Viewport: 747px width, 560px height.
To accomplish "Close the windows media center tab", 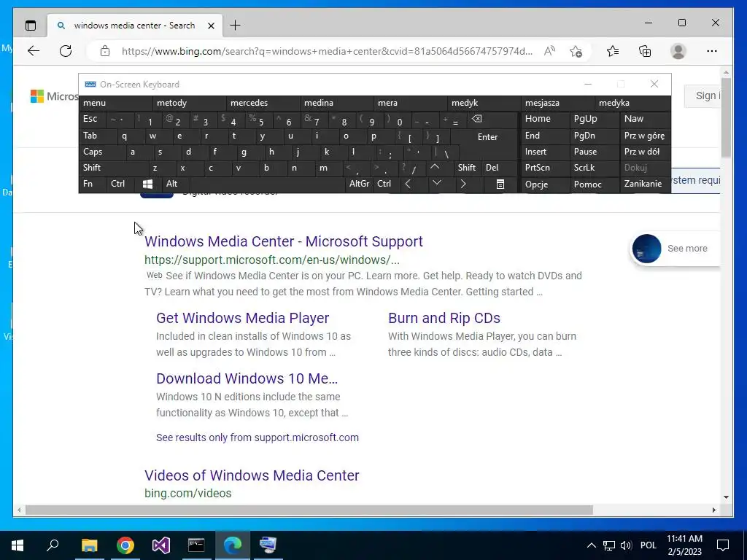I will (212, 26).
